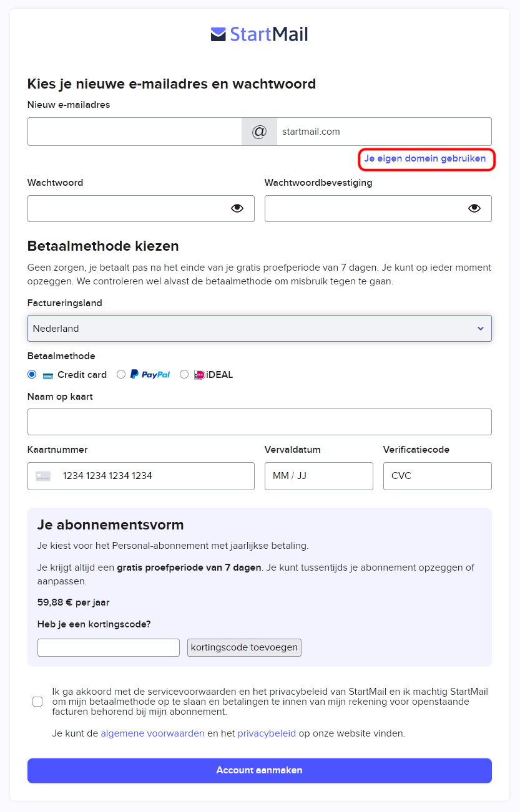Select the iDEAL radio button
520x812 pixels.
pyautogui.click(x=184, y=375)
